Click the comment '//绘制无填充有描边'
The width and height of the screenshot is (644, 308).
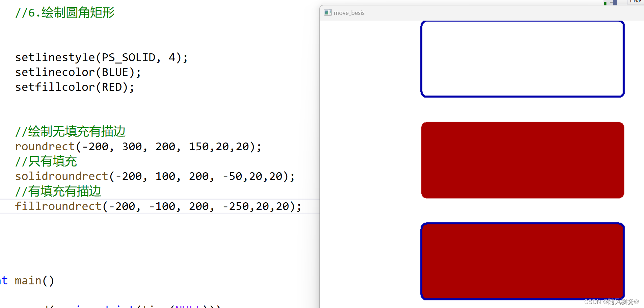[70, 131]
